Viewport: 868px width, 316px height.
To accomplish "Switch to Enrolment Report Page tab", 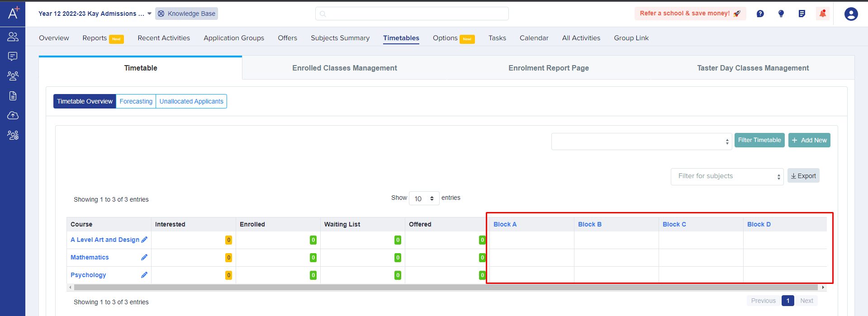I will tap(549, 68).
